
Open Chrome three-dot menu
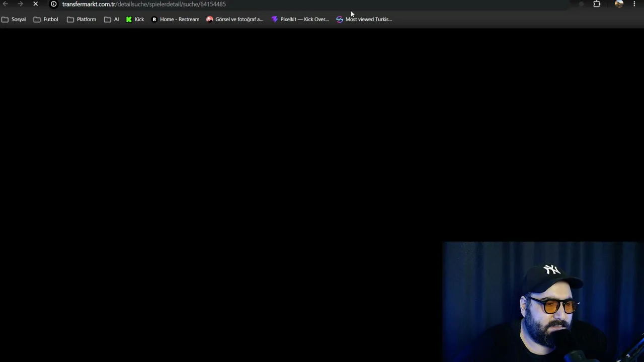(634, 4)
